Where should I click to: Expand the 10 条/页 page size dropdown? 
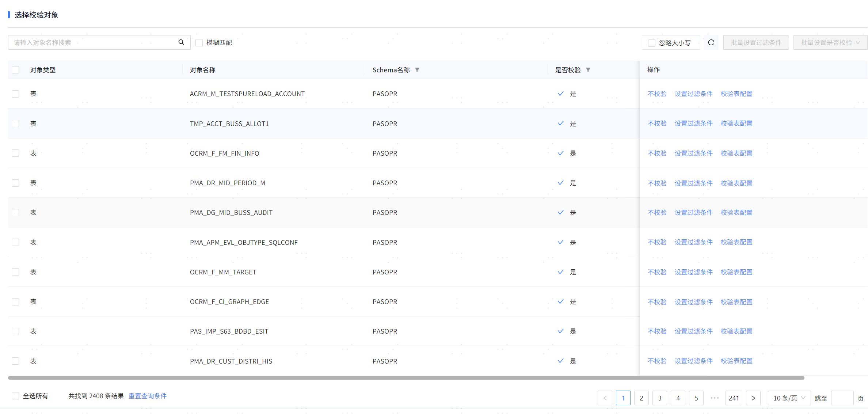[789, 398]
